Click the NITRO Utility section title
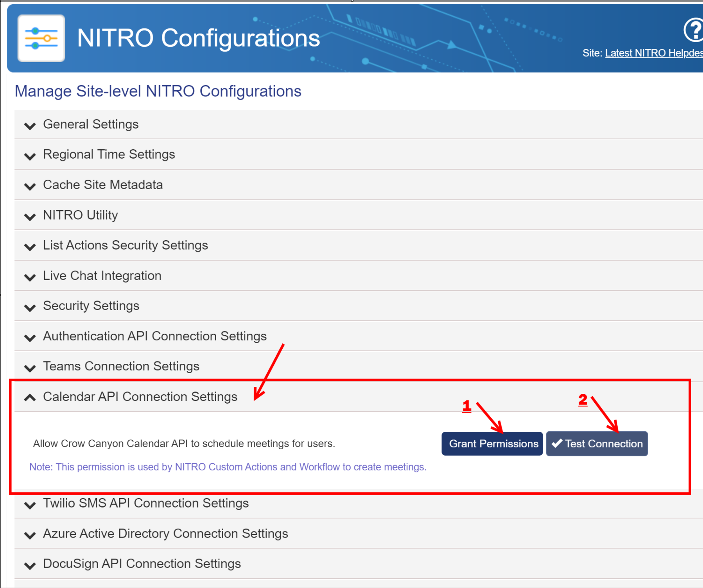The width and height of the screenshot is (703, 588). (x=81, y=215)
